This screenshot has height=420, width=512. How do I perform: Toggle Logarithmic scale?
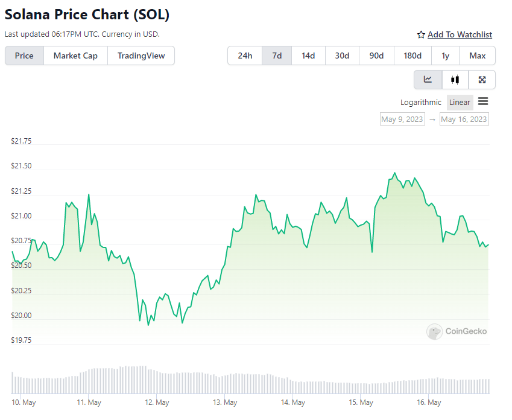pyautogui.click(x=420, y=103)
